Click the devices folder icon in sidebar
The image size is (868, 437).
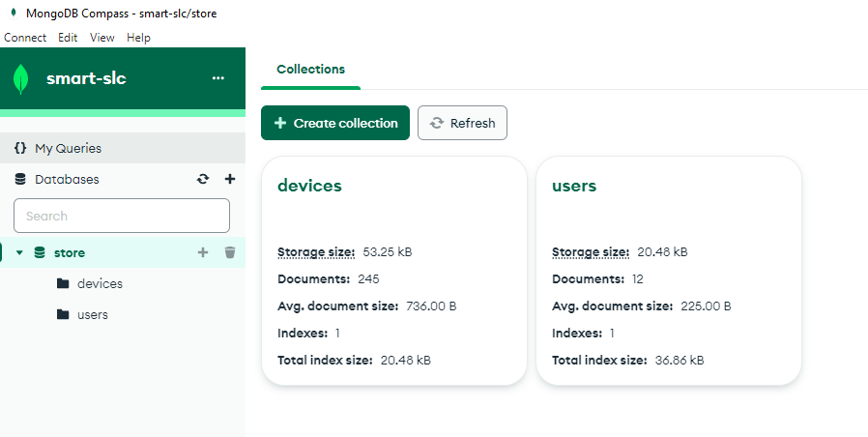[63, 283]
